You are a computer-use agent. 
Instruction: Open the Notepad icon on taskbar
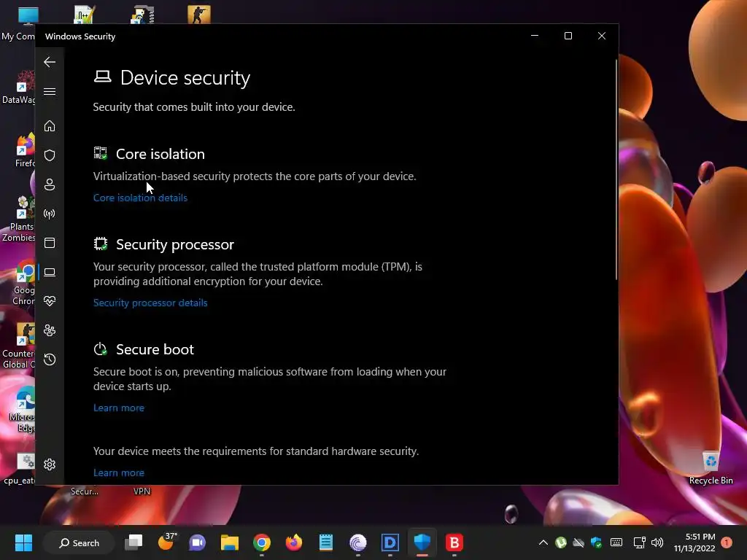(x=326, y=542)
